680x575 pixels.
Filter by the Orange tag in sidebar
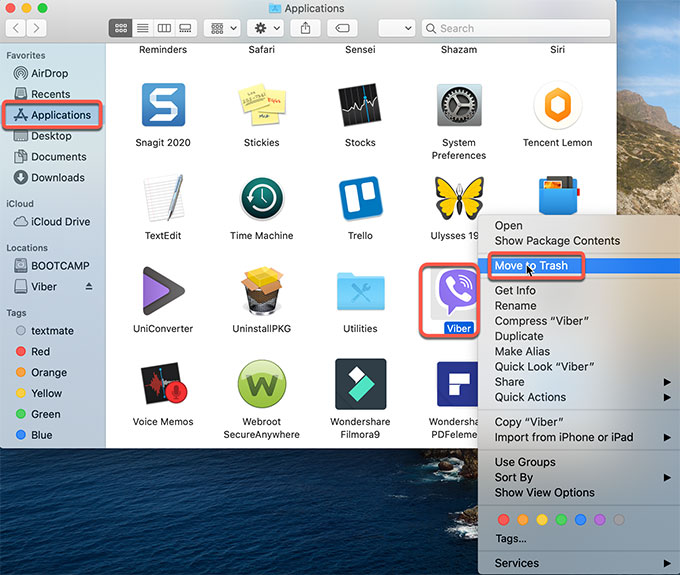point(53,372)
